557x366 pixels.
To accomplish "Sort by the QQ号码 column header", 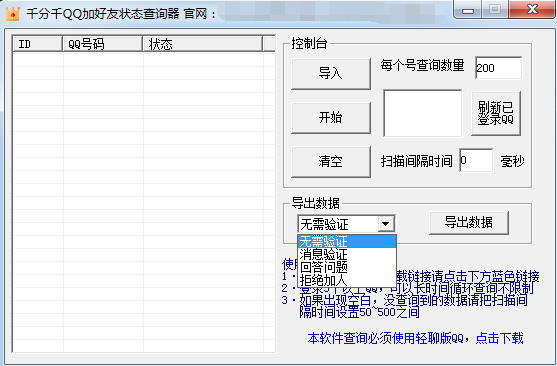I will tap(103, 44).
